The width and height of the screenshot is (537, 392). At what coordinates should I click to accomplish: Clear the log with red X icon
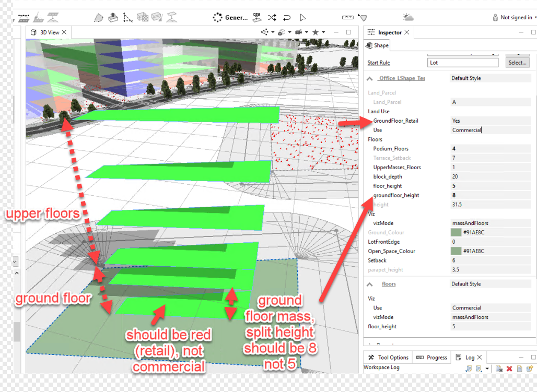pyautogui.click(x=509, y=369)
